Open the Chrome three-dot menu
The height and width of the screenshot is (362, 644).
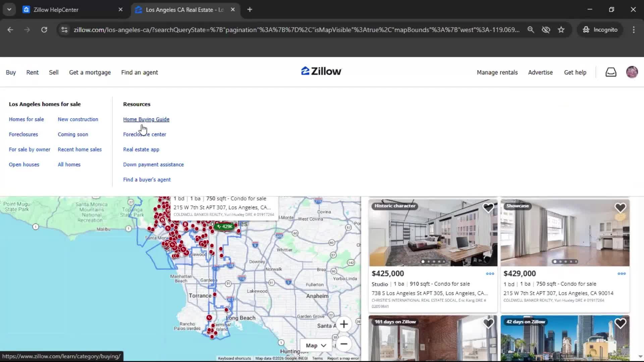point(633,29)
